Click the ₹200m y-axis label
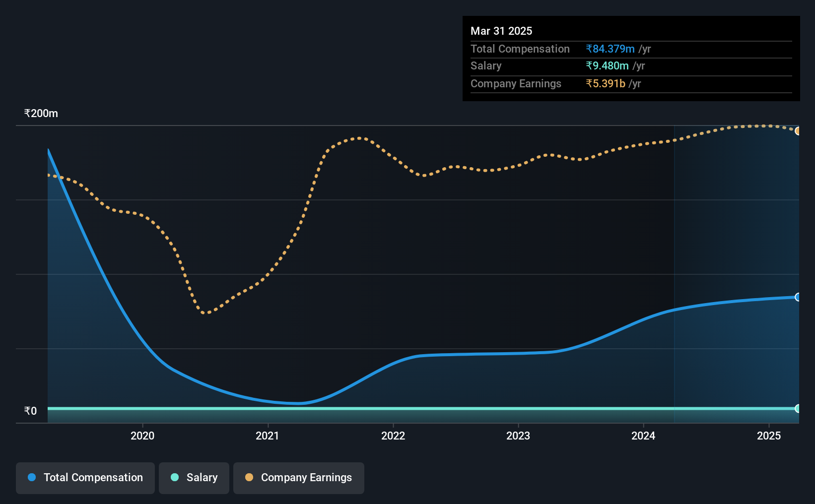Image resolution: width=815 pixels, height=504 pixels. [x=41, y=113]
